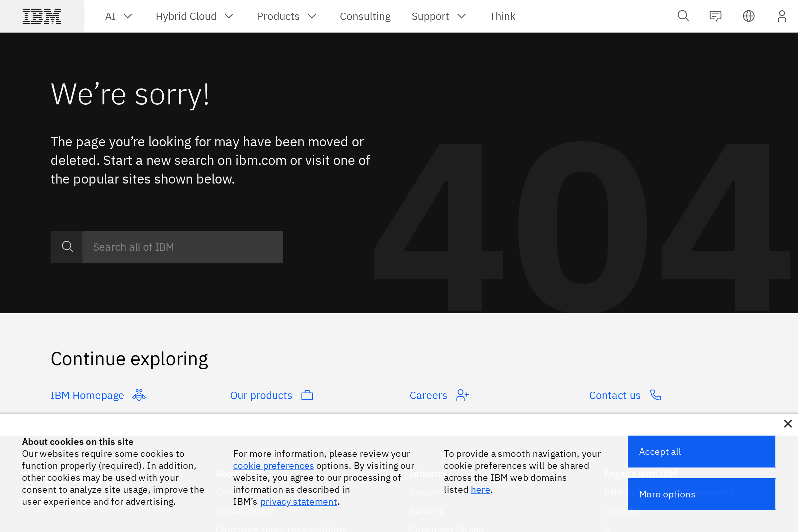798x532 pixels.
Task: Click the 'Continue exploring' heading
Action: 129,359
